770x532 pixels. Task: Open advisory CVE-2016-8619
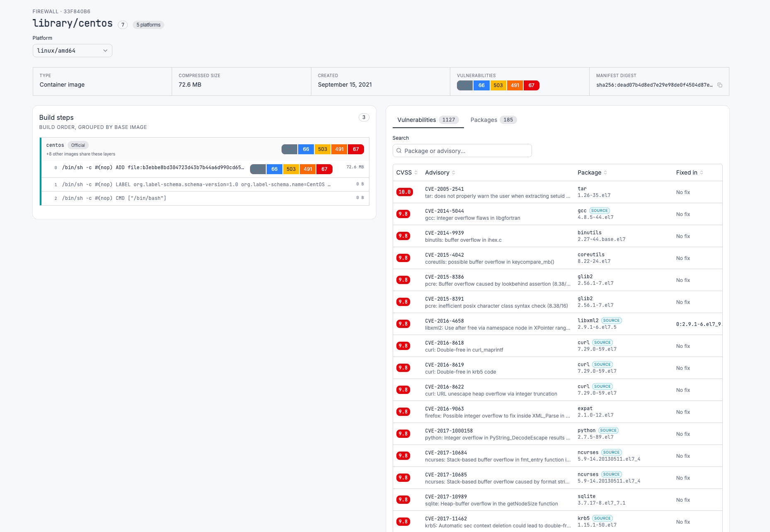(x=445, y=365)
